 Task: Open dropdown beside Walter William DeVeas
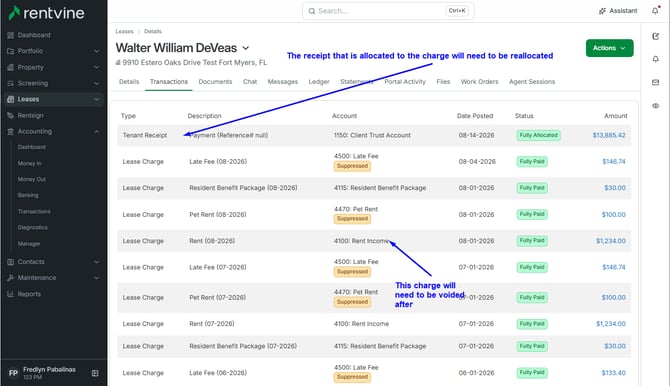click(x=246, y=48)
